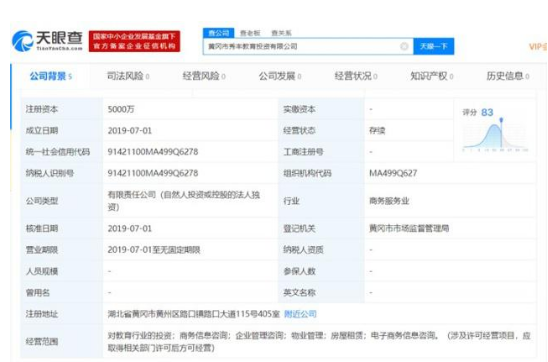The image size is (548, 362).
Task: Select the registered capital value 5000万
Action: coord(121,109)
